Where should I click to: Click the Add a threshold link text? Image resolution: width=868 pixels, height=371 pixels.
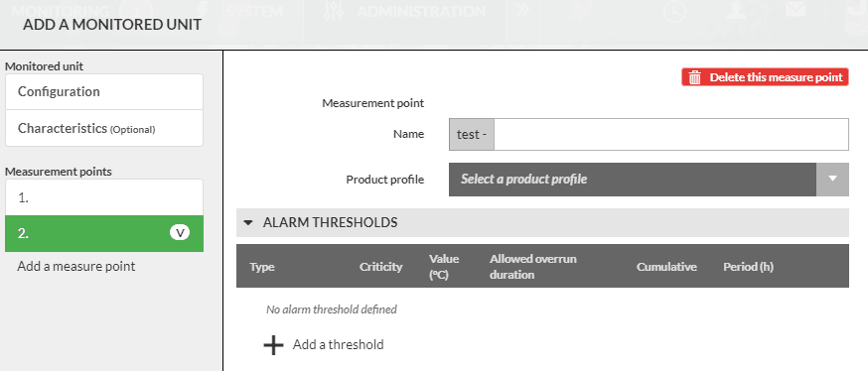pyautogui.click(x=339, y=344)
